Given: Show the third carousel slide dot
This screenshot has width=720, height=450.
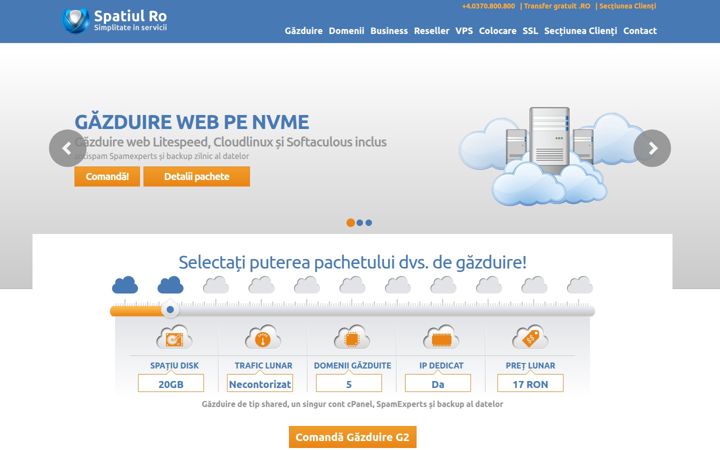Looking at the screenshot, I should point(369,223).
